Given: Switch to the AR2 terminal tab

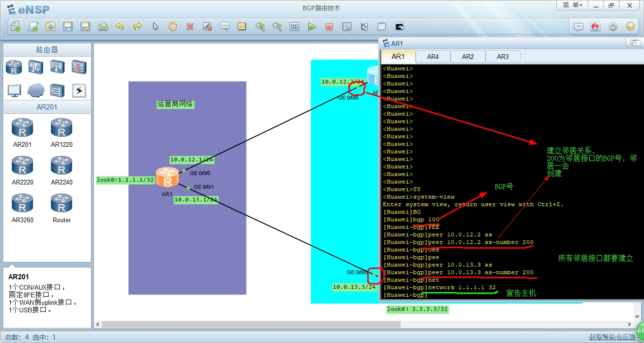Looking at the screenshot, I should point(468,57).
